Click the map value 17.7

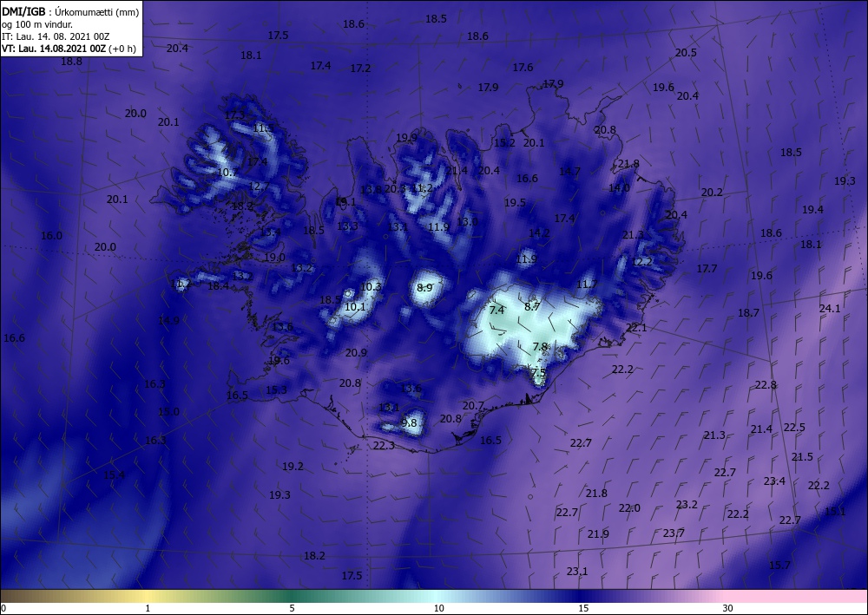coord(707,269)
